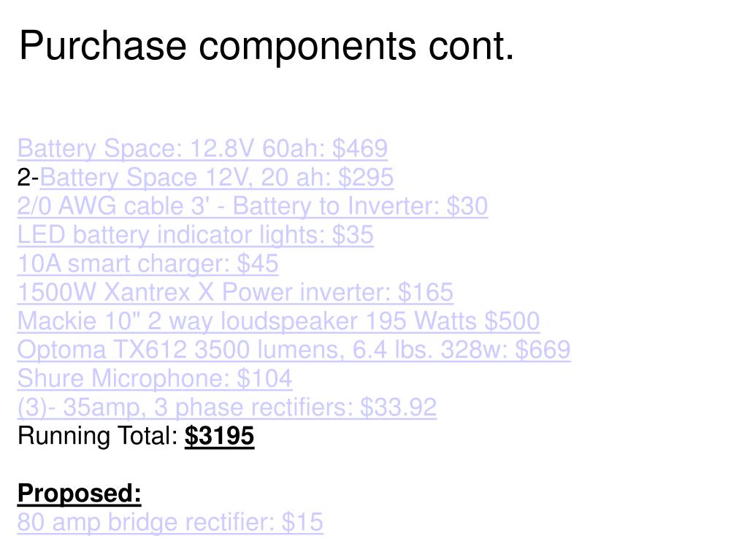Click the Proposed: heading

[80, 494]
